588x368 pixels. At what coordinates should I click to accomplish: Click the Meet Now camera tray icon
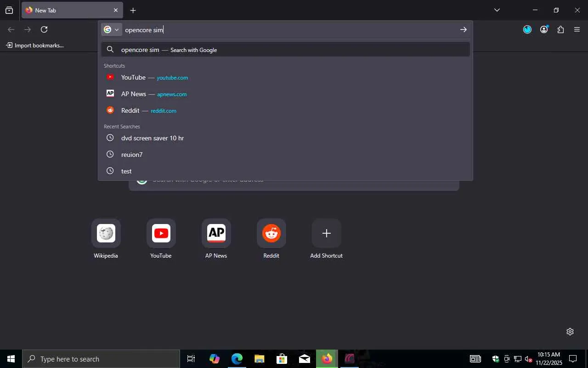(507, 359)
